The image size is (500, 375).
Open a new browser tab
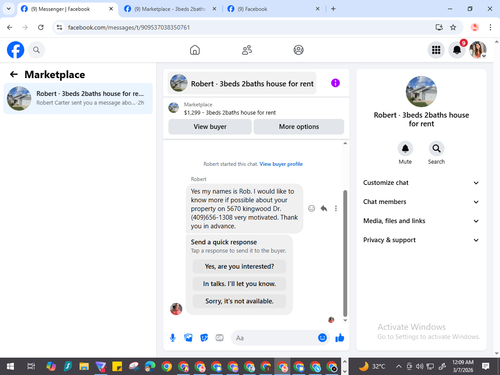(x=333, y=9)
